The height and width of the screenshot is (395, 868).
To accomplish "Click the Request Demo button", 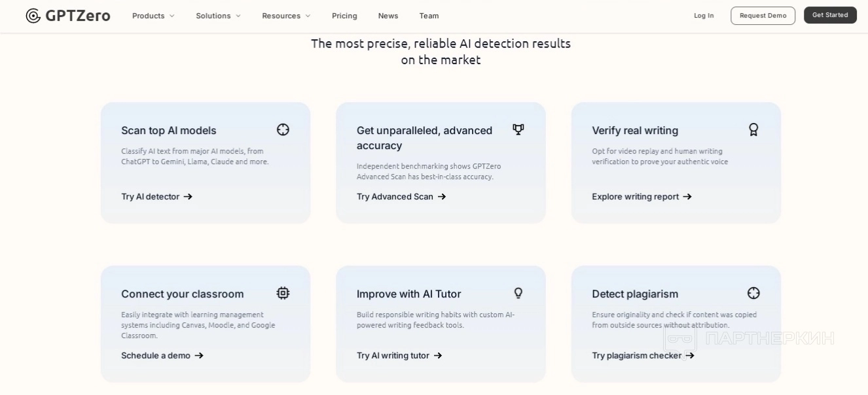I will [x=763, y=16].
